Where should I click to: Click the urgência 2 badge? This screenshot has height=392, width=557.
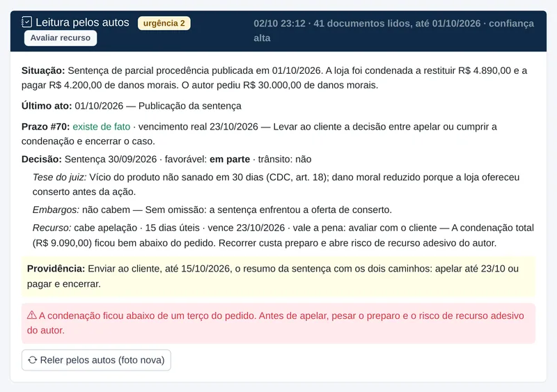pyautogui.click(x=164, y=23)
